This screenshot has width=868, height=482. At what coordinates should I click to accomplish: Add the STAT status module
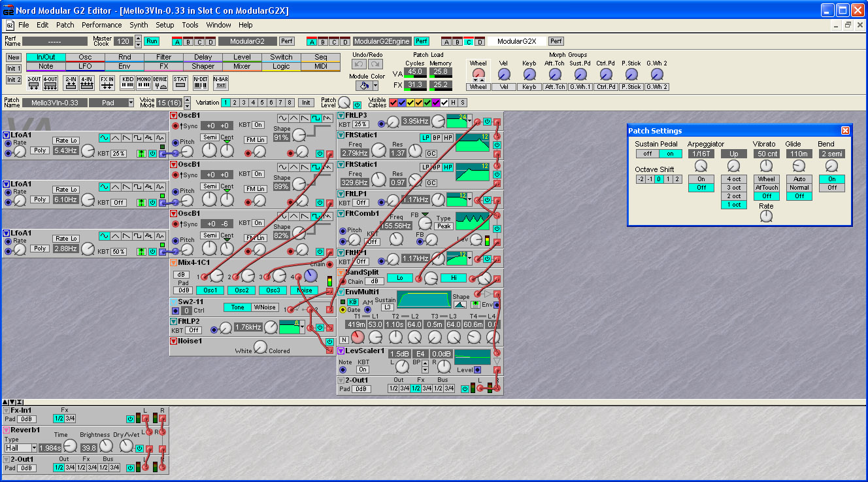181,82
